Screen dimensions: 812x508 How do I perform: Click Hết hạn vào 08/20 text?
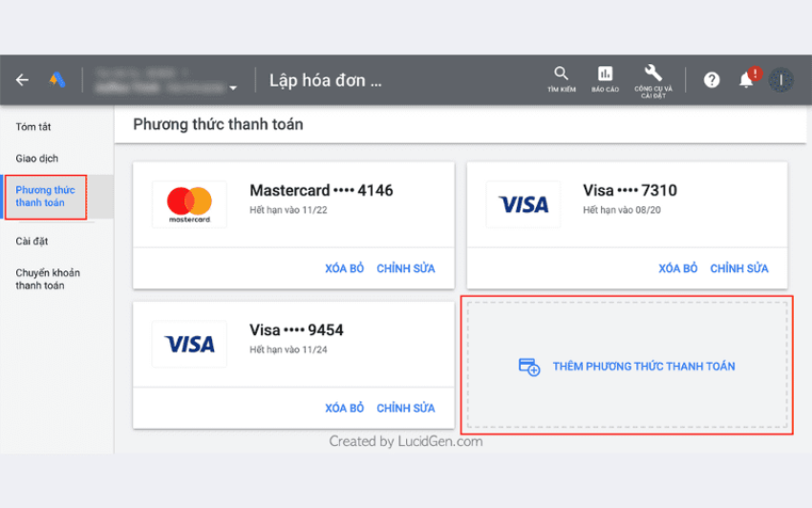click(622, 210)
